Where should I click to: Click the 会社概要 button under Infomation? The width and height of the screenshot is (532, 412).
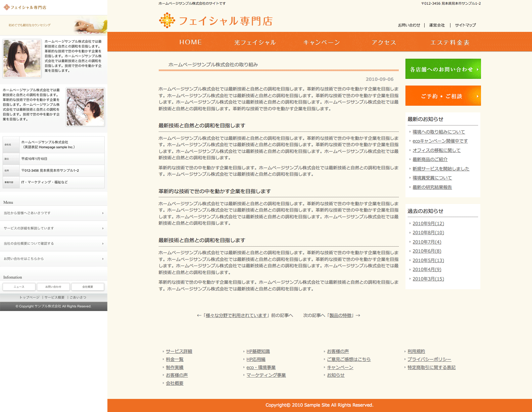[x=88, y=287]
